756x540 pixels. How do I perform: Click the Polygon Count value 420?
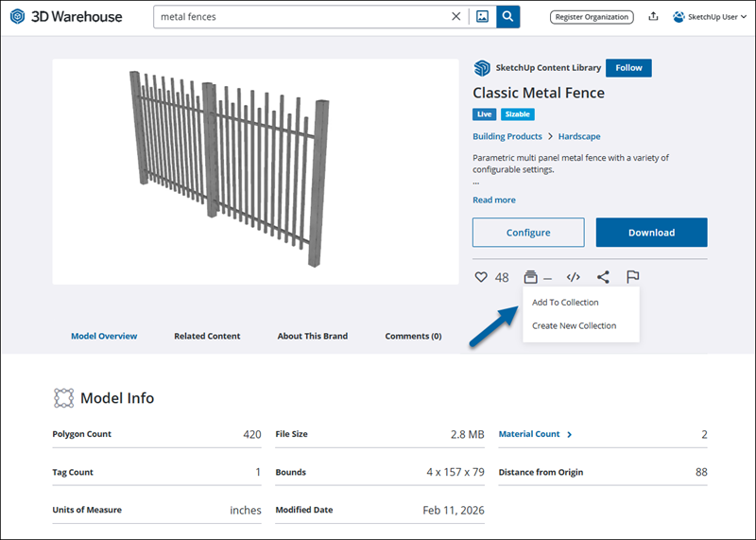(252, 434)
